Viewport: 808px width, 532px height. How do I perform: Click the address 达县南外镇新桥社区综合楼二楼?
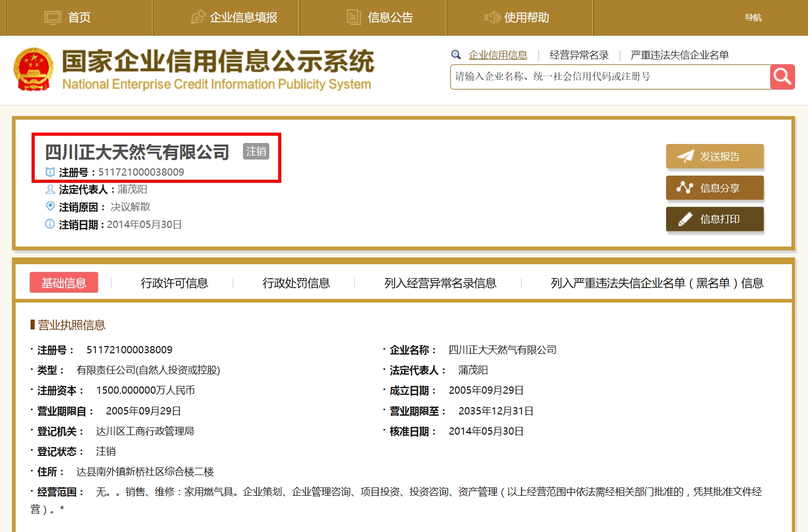point(145,471)
